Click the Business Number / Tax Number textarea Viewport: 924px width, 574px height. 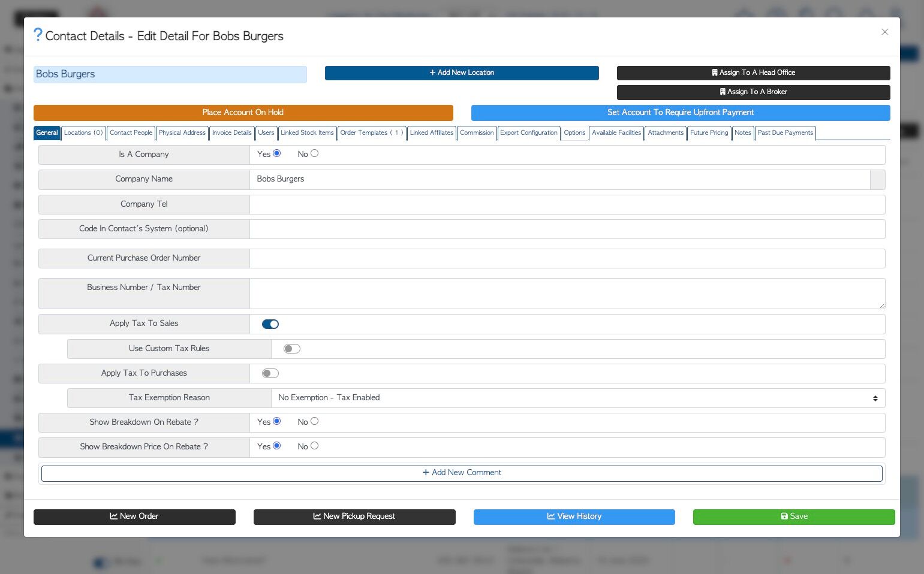tap(567, 294)
